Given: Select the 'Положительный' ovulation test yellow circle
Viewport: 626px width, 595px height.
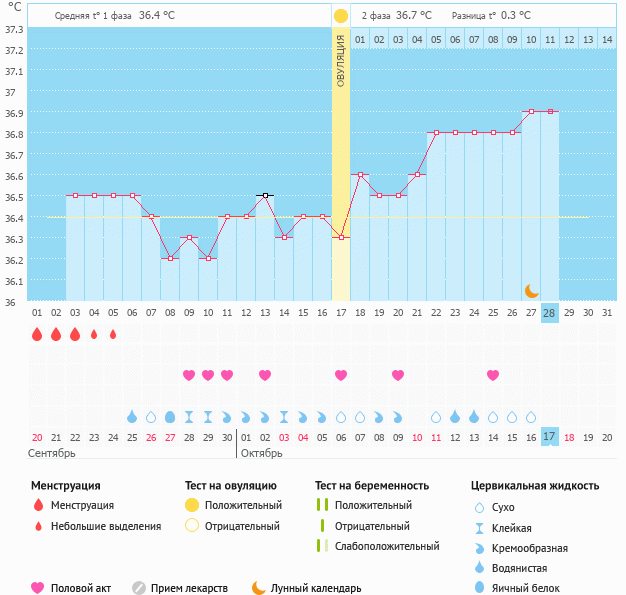Looking at the screenshot, I should tap(193, 506).
